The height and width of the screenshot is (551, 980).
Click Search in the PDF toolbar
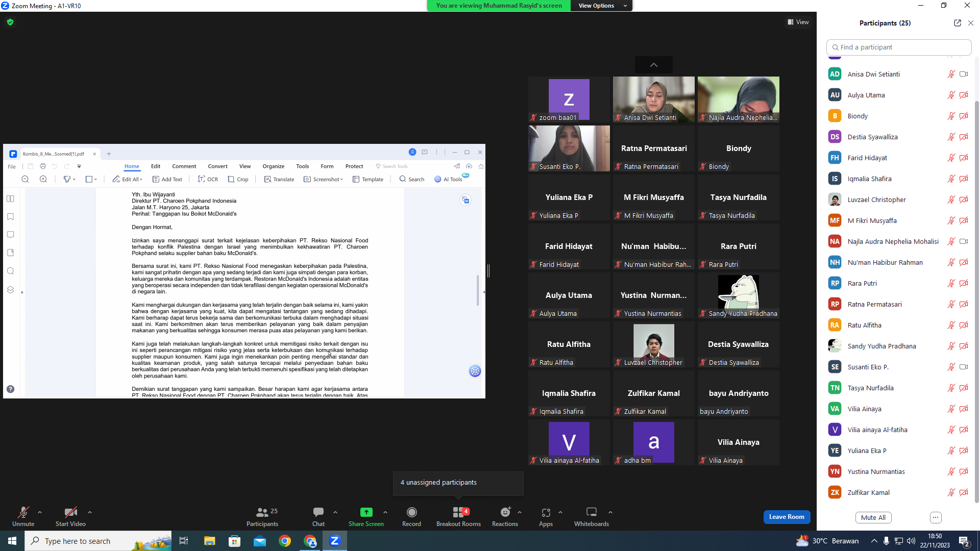pyautogui.click(x=412, y=179)
